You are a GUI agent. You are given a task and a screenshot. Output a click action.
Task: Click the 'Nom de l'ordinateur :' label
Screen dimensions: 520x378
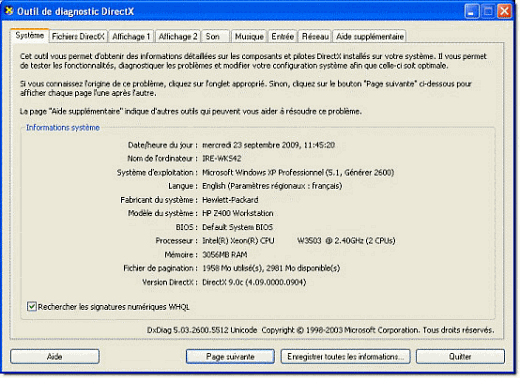click(x=162, y=159)
